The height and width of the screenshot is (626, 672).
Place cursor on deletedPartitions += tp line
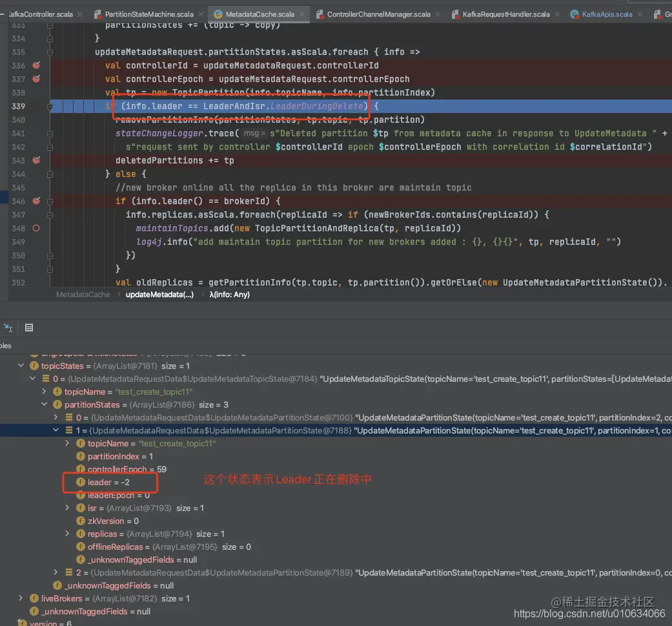coord(174,160)
